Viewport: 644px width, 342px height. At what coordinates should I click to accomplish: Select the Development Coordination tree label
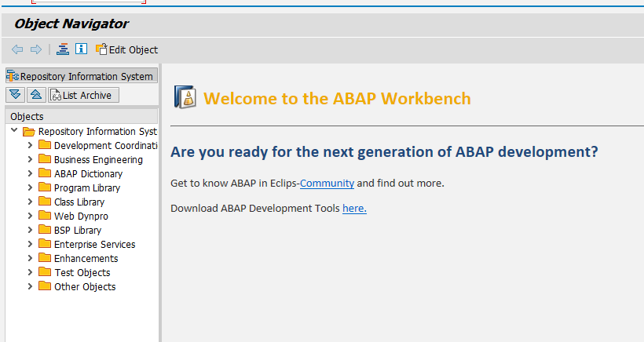tap(105, 146)
